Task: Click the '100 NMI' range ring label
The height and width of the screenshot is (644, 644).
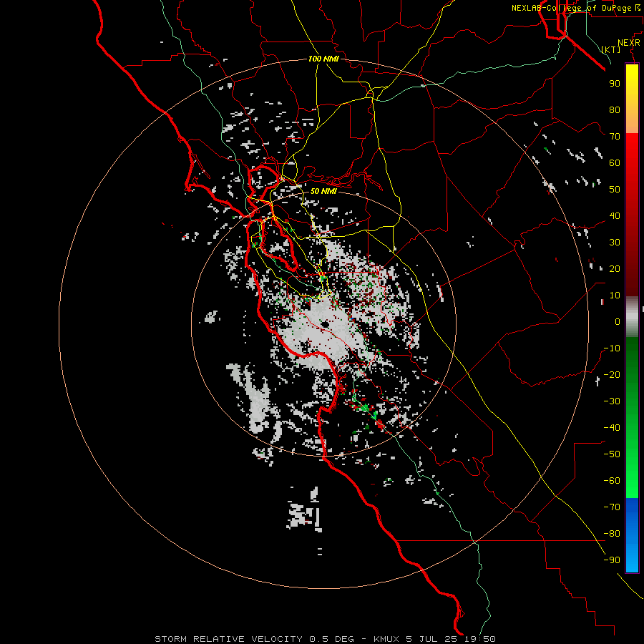Action: [323, 59]
